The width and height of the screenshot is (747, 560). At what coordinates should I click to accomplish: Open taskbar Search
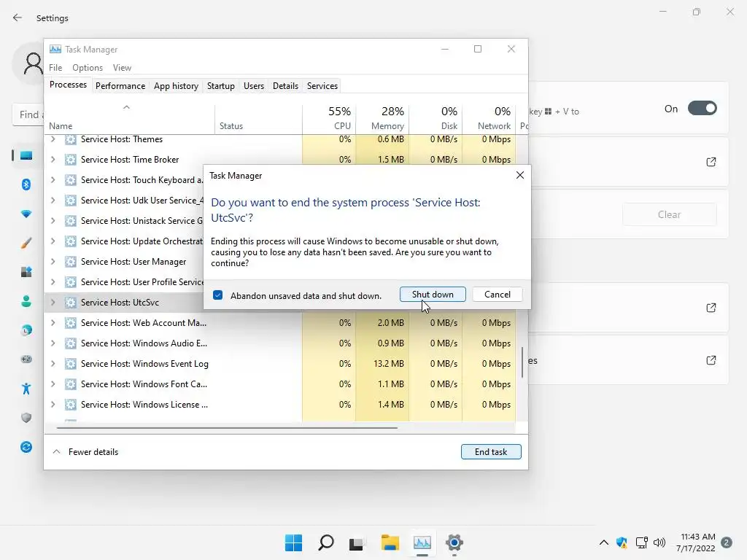pyautogui.click(x=326, y=542)
